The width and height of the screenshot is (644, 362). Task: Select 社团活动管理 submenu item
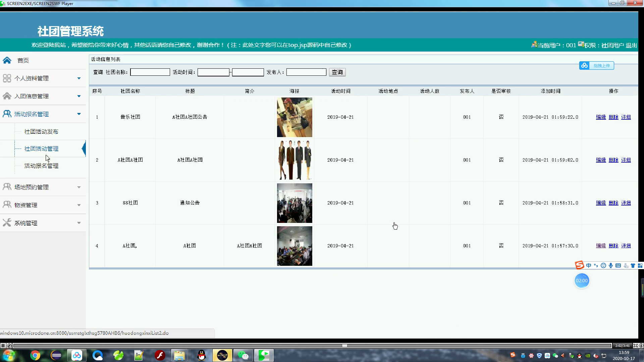(41, 148)
